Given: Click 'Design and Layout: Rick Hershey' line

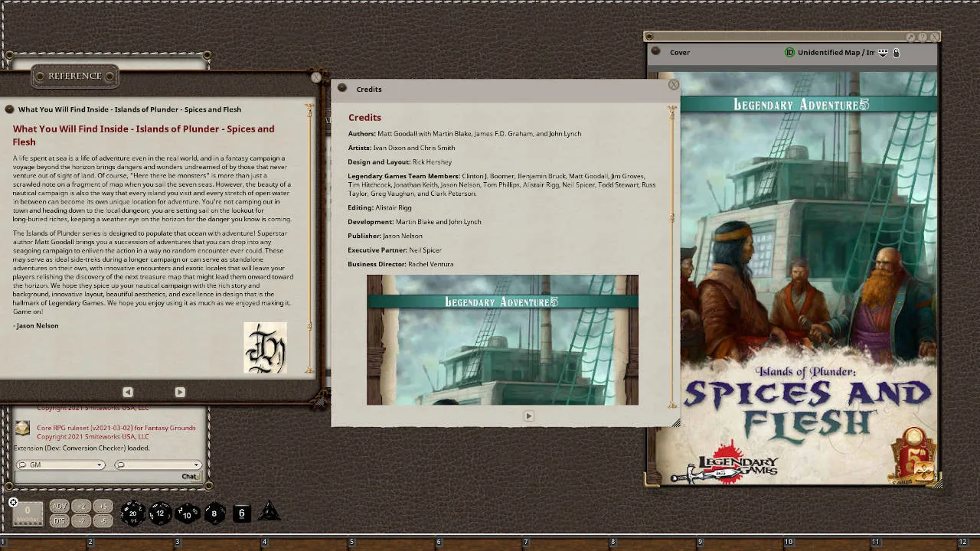Looking at the screenshot, I should click(x=400, y=162).
